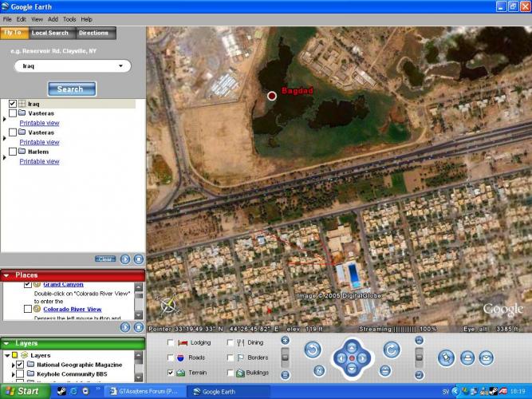
Task: Open the View menu
Action: tap(37, 19)
